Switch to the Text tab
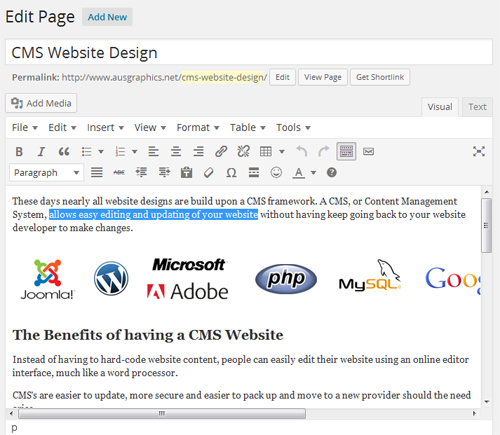Image resolution: width=500 pixels, height=435 pixels. coord(477,107)
